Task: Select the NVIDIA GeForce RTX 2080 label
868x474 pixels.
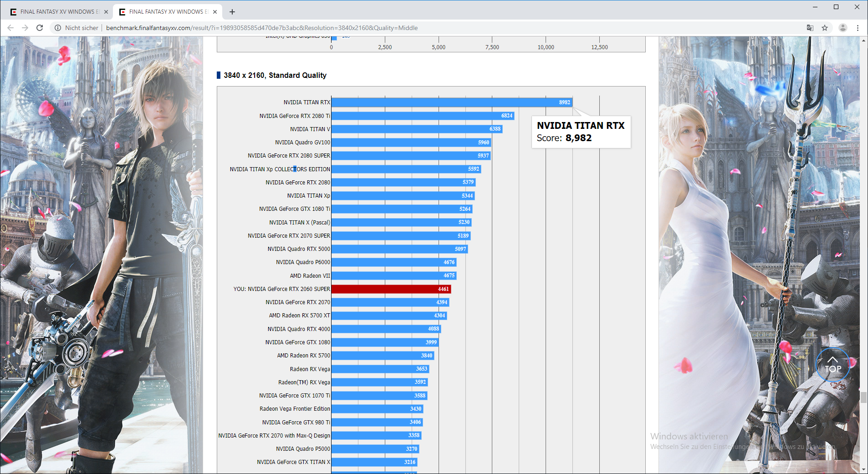Action: [298, 183]
